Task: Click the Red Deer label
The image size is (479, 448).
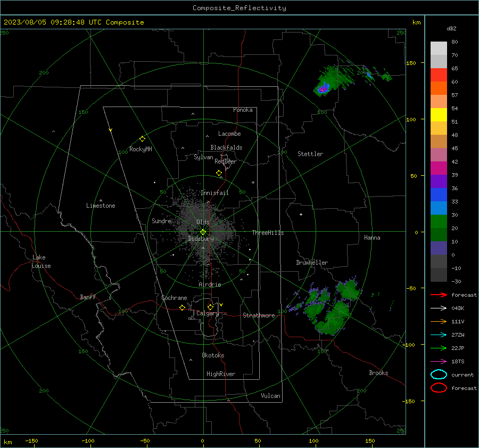Action: click(x=226, y=161)
